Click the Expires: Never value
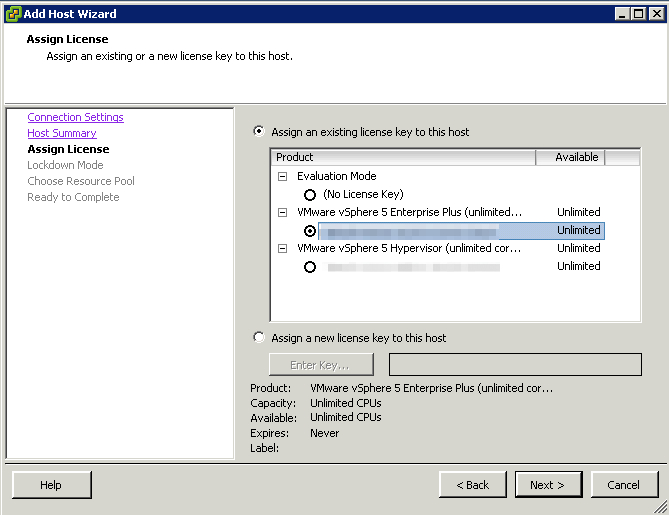 tap(324, 433)
